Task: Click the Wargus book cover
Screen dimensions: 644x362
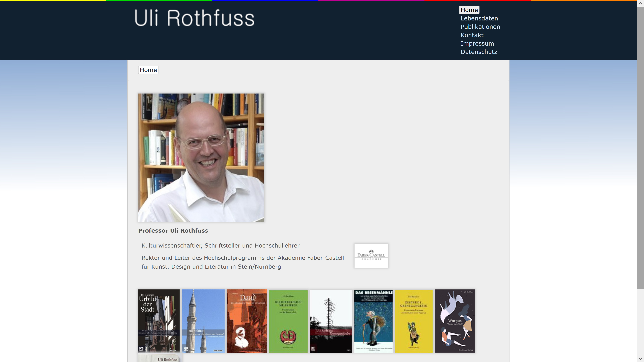Action: (x=455, y=321)
